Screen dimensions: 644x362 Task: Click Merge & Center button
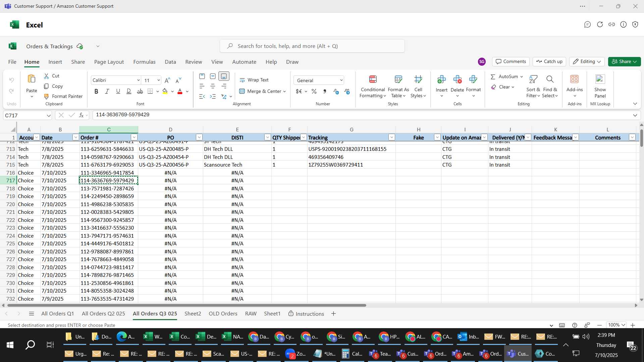pyautogui.click(x=260, y=92)
